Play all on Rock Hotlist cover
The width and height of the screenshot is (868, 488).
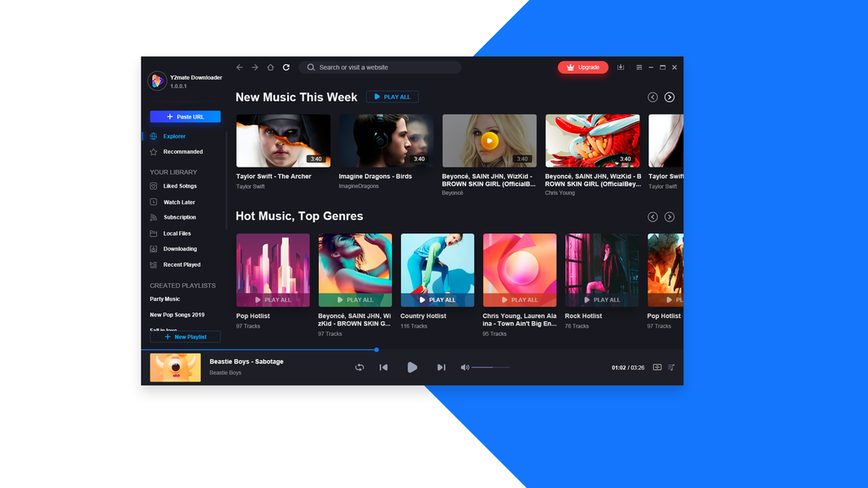click(602, 300)
